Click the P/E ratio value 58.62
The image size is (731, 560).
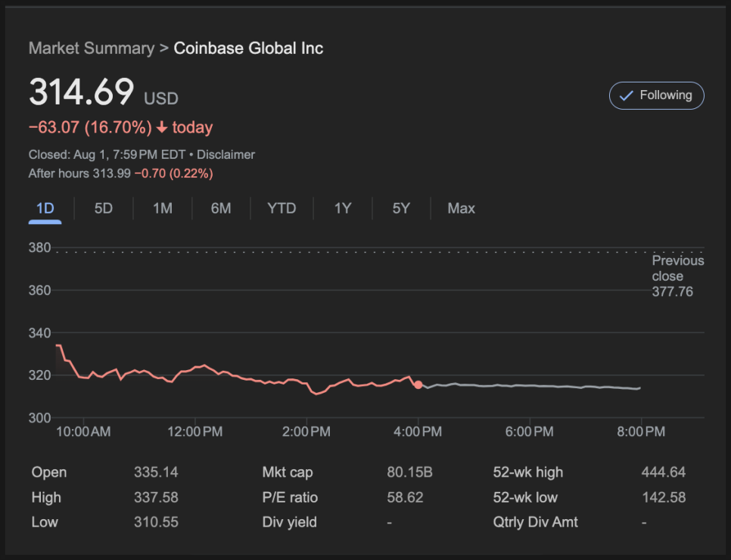[x=405, y=497]
